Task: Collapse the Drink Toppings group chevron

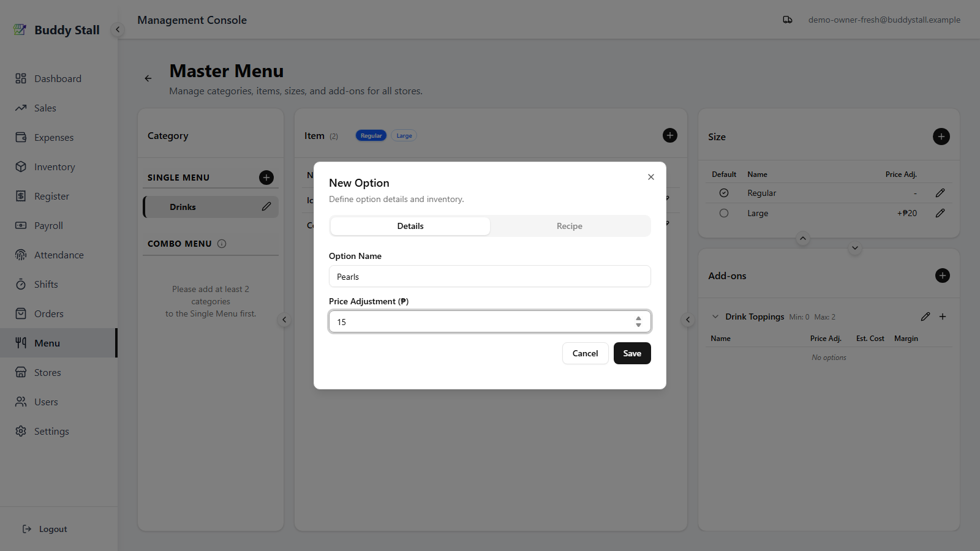Action: pos(715,317)
